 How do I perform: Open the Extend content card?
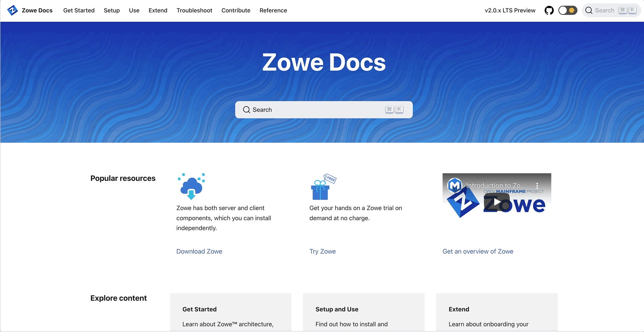click(x=497, y=312)
